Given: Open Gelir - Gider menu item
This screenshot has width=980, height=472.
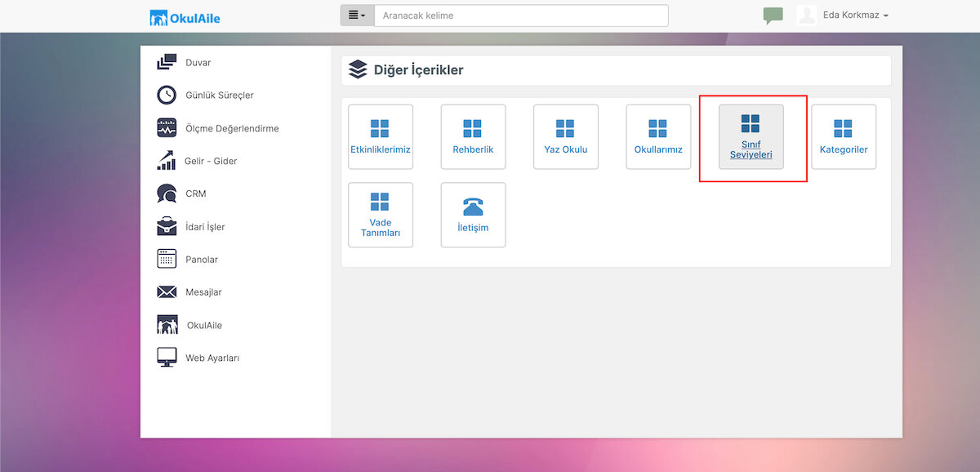Looking at the screenshot, I should click(211, 161).
